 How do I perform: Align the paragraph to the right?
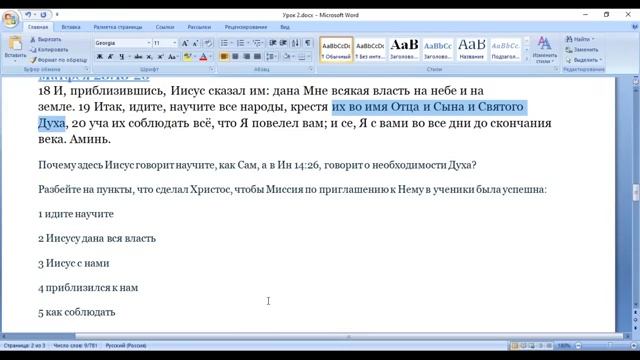pos(247,57)
